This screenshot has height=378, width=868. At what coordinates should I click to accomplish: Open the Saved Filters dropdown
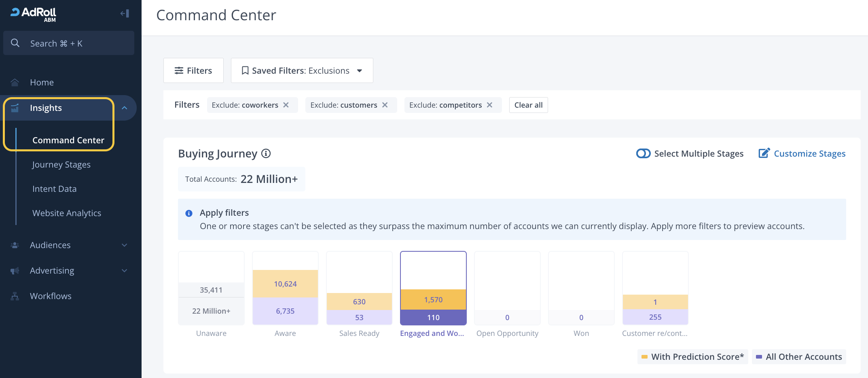pos(302,71)
